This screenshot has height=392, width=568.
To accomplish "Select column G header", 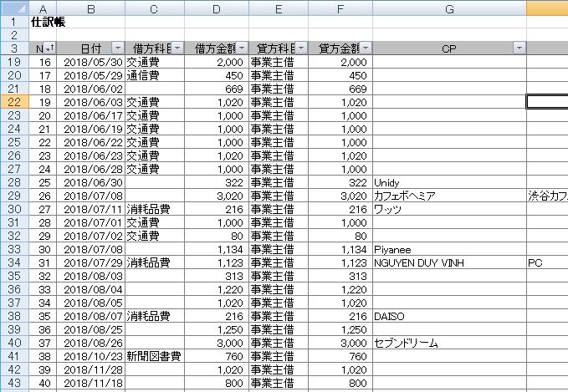I will click(449, 8).
